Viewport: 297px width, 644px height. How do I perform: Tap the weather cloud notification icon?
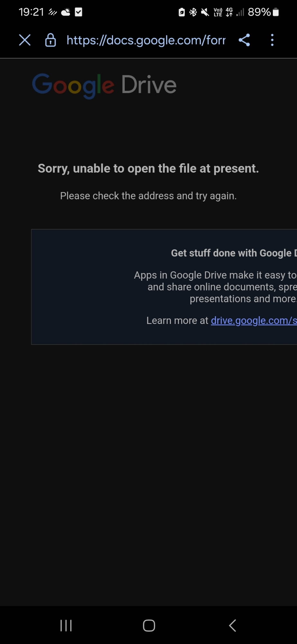66,12
